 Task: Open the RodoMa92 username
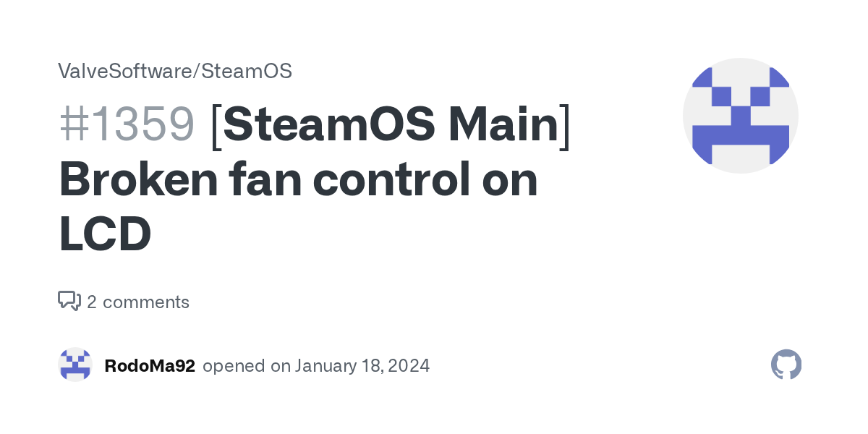click(x=150, y=366)
